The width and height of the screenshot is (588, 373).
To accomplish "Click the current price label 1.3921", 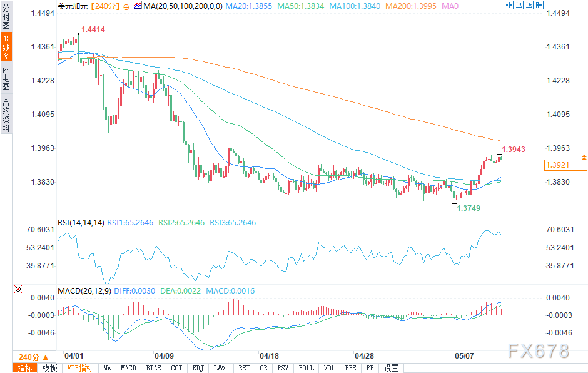I will [x=565, y=165].
